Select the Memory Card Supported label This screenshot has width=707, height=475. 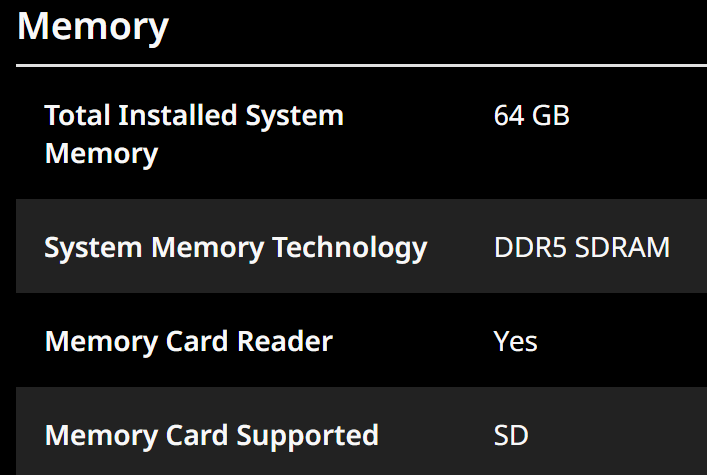click(211, 436)
